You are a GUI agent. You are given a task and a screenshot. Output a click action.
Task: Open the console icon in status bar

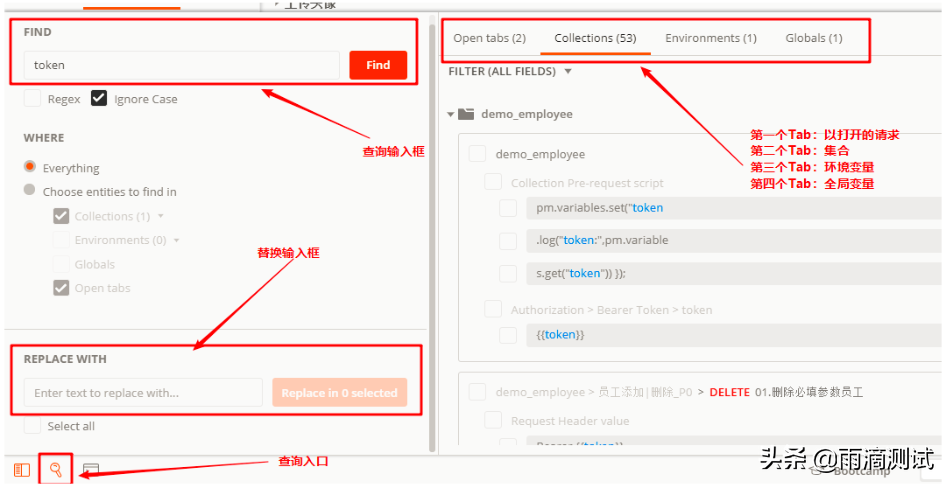(x=91, y=469)
